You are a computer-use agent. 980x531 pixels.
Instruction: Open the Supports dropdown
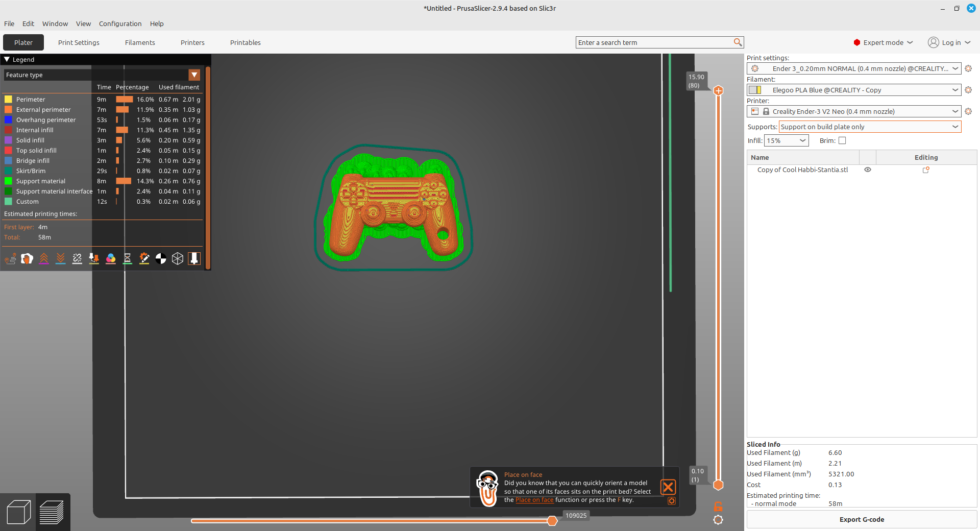click(870, 127)
